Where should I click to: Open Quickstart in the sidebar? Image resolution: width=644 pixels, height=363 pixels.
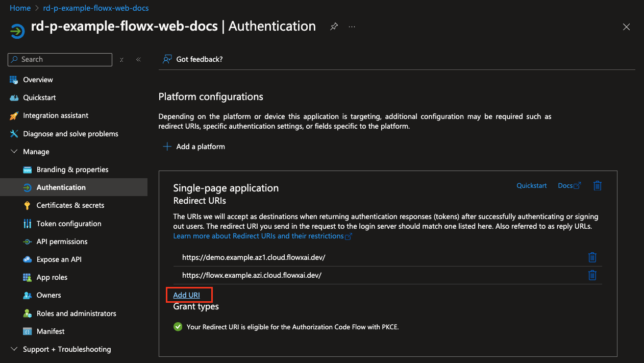[39, 98]
